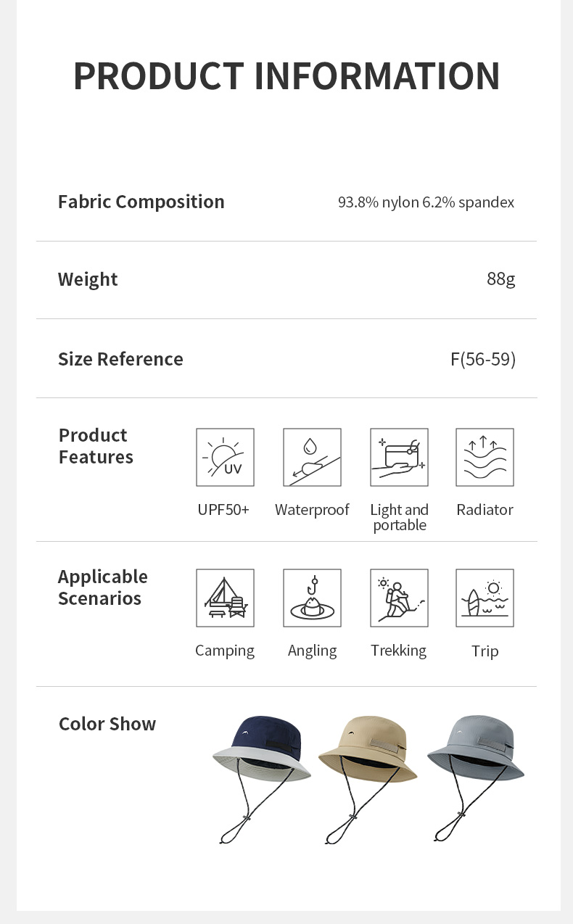Screen dimensions: 573x924
Task: Select the Camping tent icon
Action: coord(225,598)
